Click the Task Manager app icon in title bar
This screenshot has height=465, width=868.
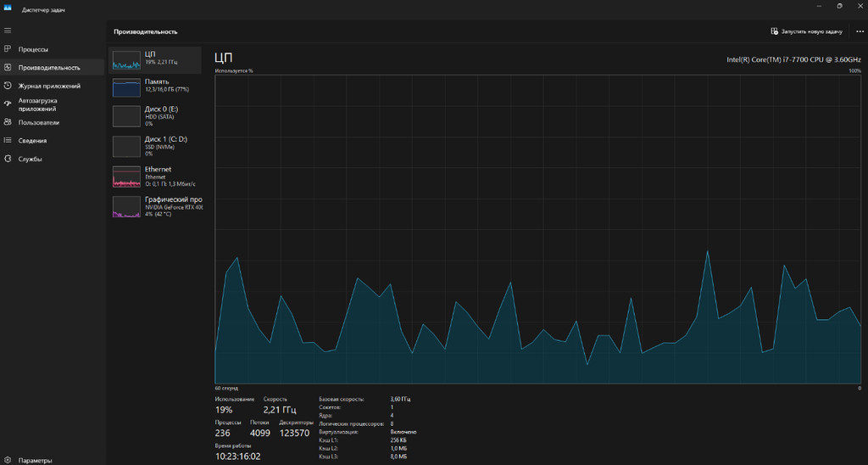(8, 7)
